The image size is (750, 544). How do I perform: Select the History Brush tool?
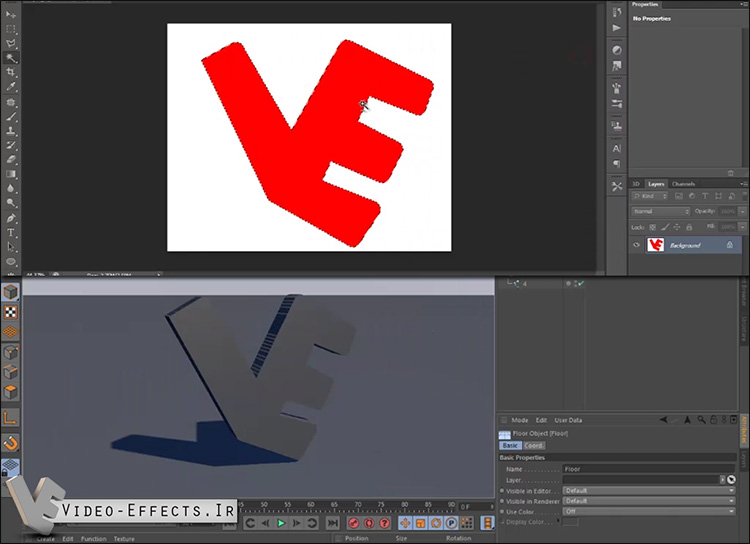(x=11, y=145)
